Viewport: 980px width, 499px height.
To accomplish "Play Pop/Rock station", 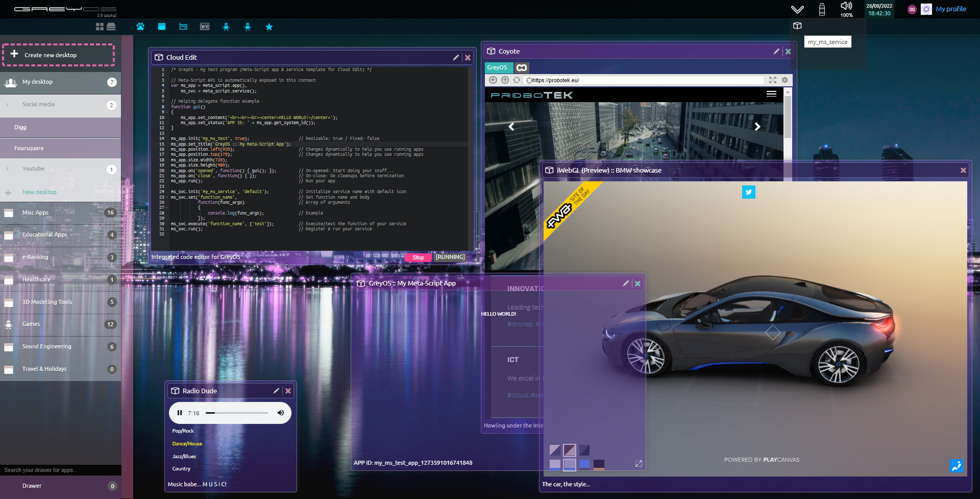I will coord(183,431).
